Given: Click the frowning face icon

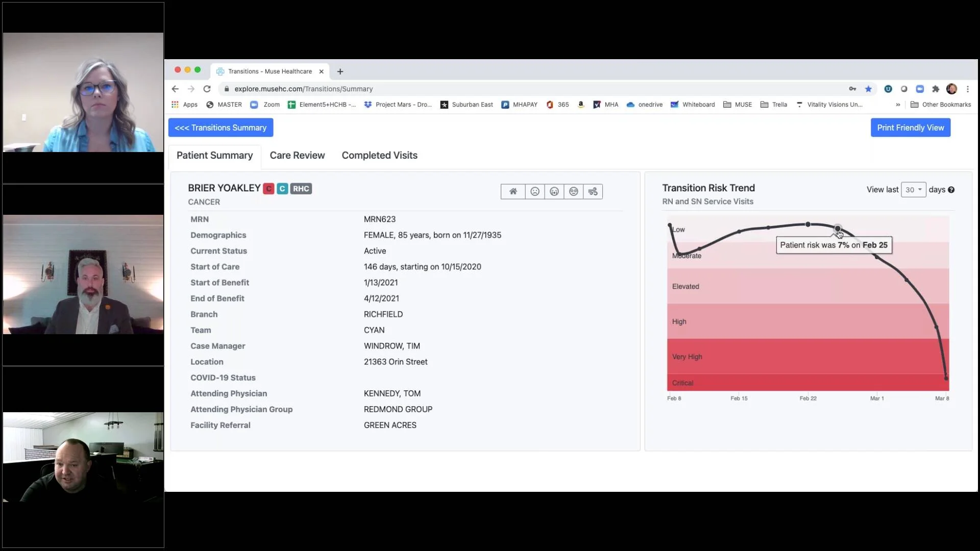Looking at the screenshot, I should (x=534, y=191).
